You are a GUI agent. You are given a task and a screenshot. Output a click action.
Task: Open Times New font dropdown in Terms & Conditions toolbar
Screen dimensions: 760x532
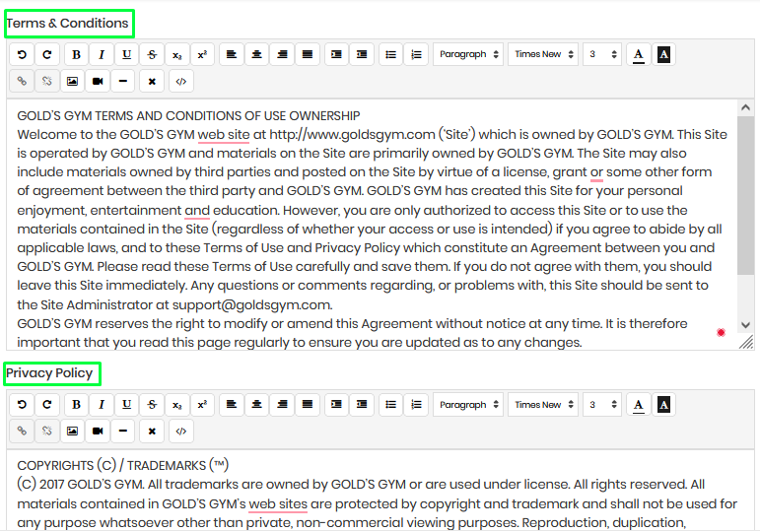tap(543, 54)
